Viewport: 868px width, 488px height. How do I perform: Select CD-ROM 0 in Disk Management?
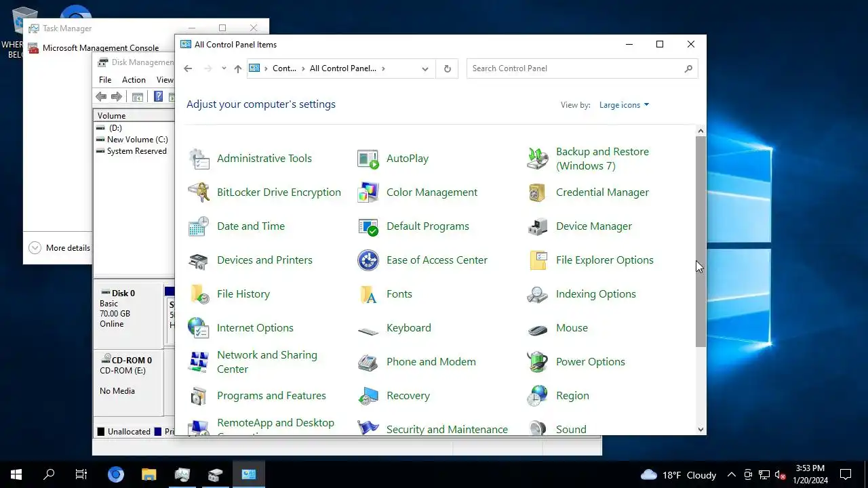click(128, 384)
